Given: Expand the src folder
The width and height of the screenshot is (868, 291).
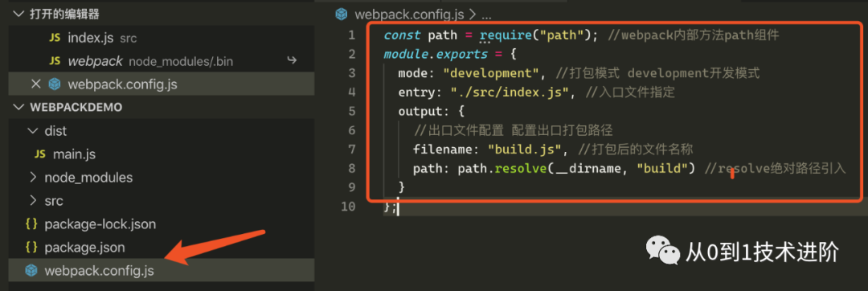Looking at the screenshot, I should 33,201.
